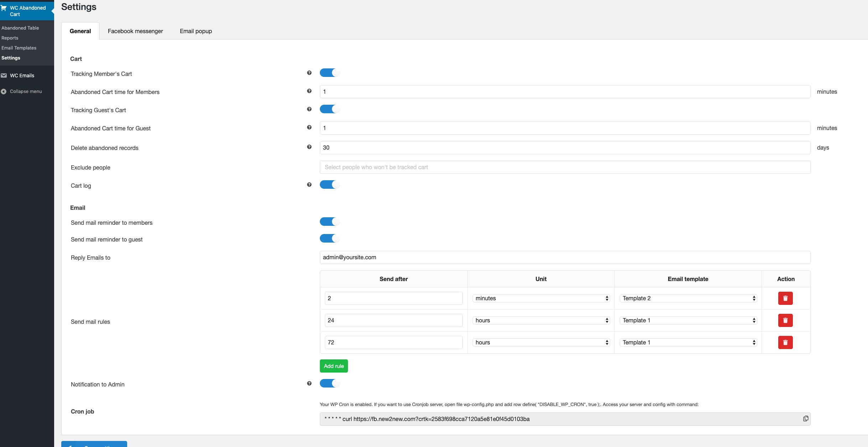Image resolution: width=868 pixels, height=447 pixels.
Task: Toggle Tracking Guest's Cart switch
Action: pyautogui.click(x=329, y=109)
